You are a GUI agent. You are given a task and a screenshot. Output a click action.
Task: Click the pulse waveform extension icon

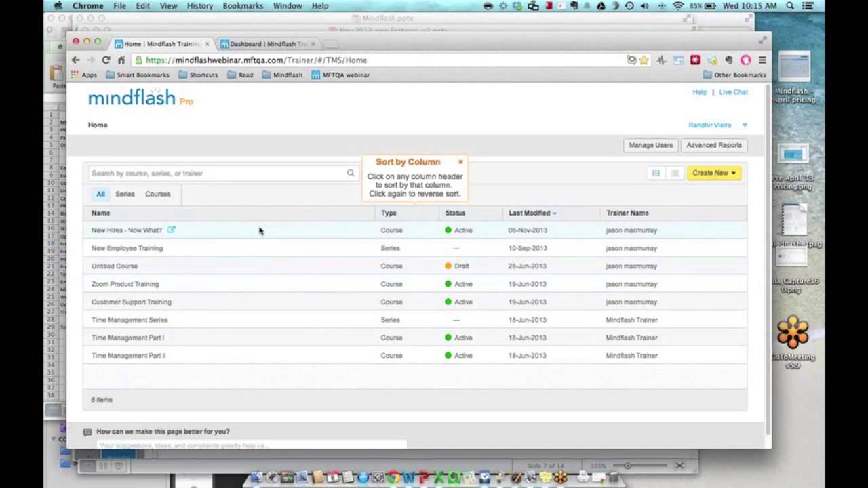click(x=661, y=60)
